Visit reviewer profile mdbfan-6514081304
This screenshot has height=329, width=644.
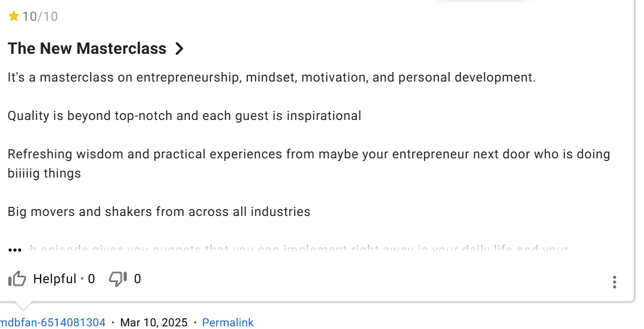(x=53, y=323)
